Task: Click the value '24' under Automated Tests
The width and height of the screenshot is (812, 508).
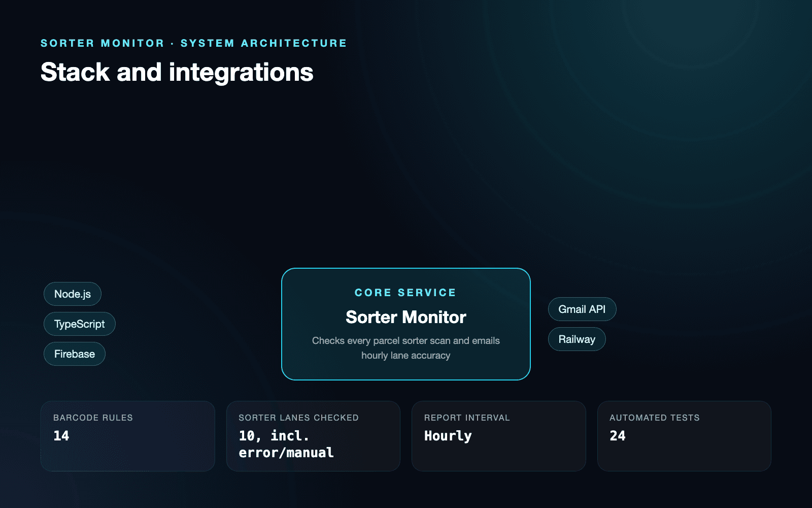Action: tap(618, 436)
